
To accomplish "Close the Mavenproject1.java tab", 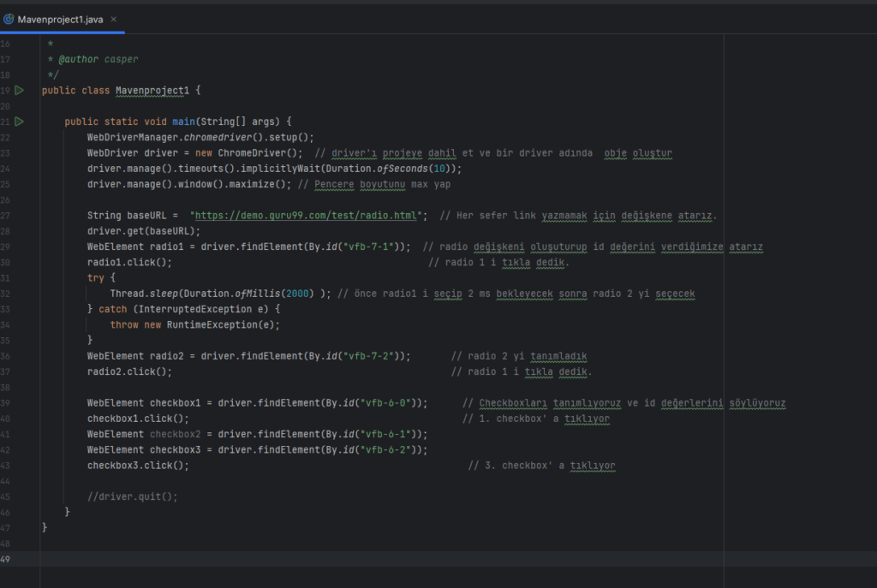I will pyautogui.click(x=114, y=18).
